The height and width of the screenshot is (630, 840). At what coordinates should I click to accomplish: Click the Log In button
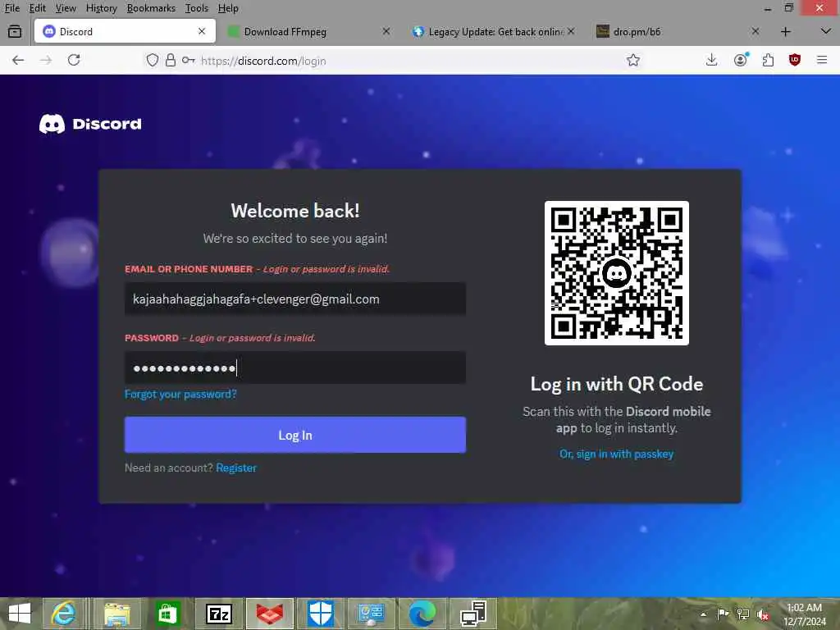(x=295, y=435)
